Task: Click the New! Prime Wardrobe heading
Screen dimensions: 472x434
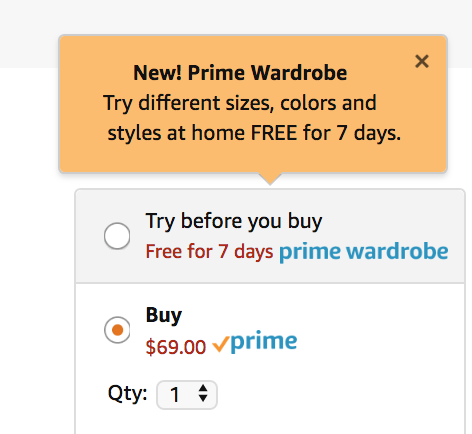Action: pyautogui.click(x=240, y=73)
